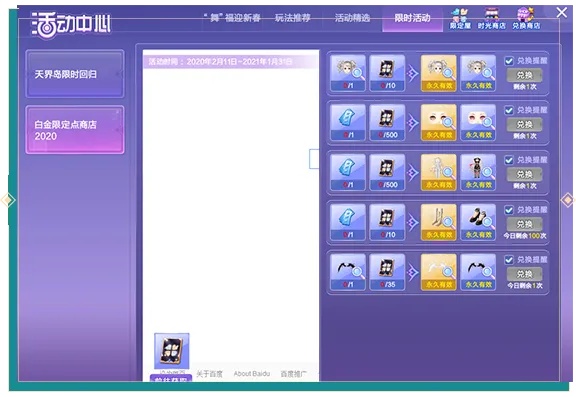576x397 pixels.
Task: Toggle 兑换提醒 checkbox in the hair row
Action: [509, 61]
